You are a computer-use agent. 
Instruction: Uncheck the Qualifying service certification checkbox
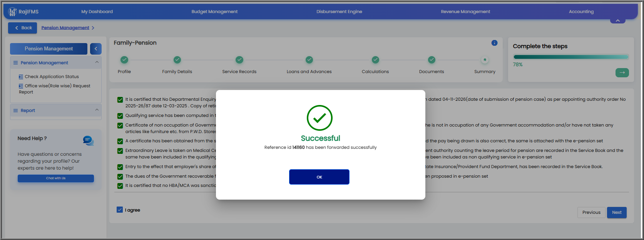(x=120, y=116)
